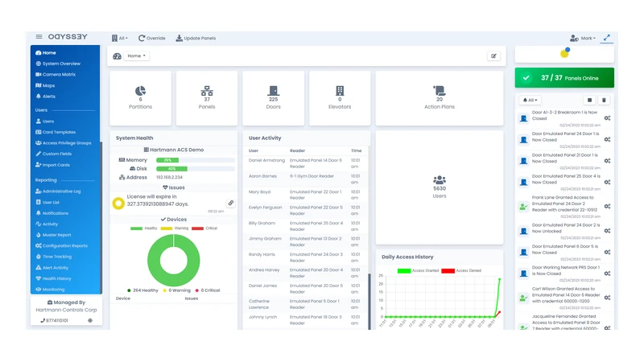
Task: Click the yellow license warning circle
Action: click(x=118, y=204)
